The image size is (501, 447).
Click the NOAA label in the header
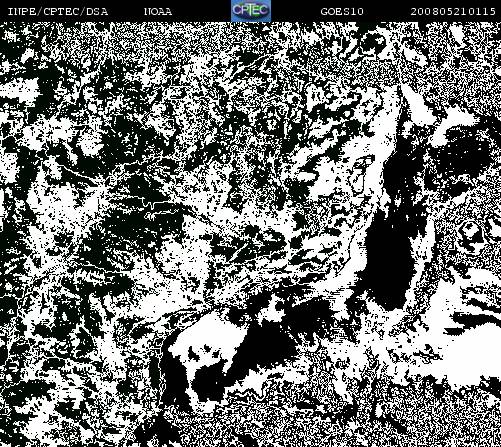click(158, 12)
